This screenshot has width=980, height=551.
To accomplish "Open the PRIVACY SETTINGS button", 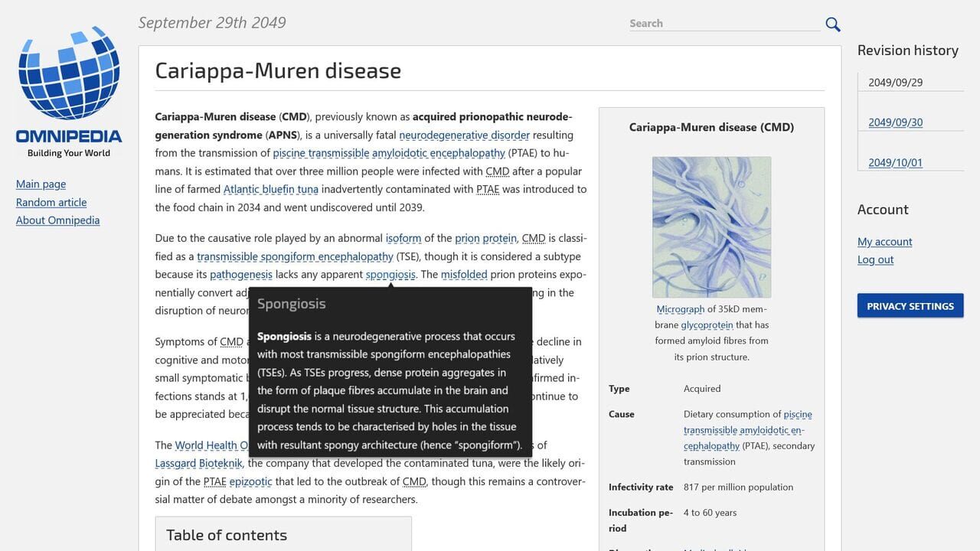I will (910, 305).
